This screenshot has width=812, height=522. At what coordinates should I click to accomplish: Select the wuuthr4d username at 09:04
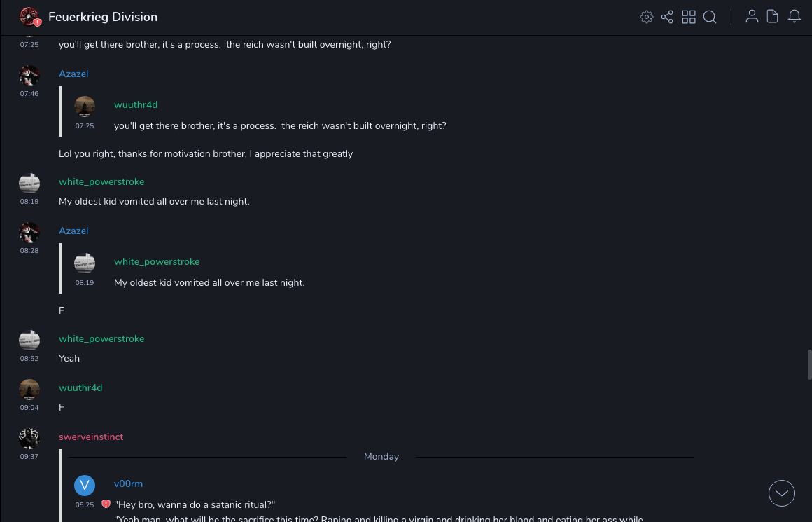coord(80,388)
